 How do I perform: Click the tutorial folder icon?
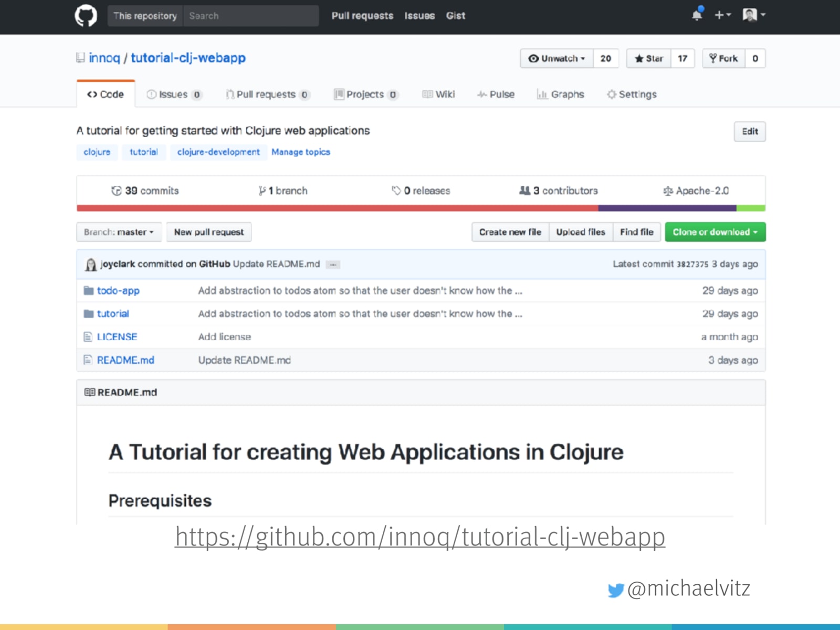[x=89, y=313]
